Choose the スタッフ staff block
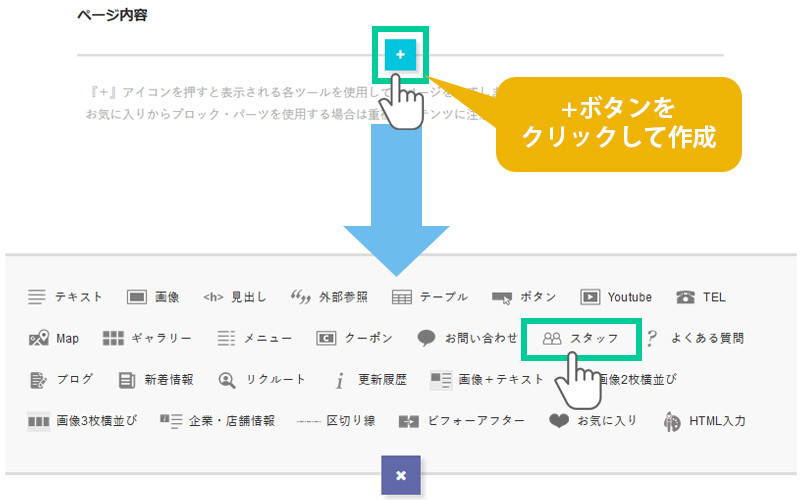Image resolution: width=800 pixels, height=500 pixels. pos(582,338)
